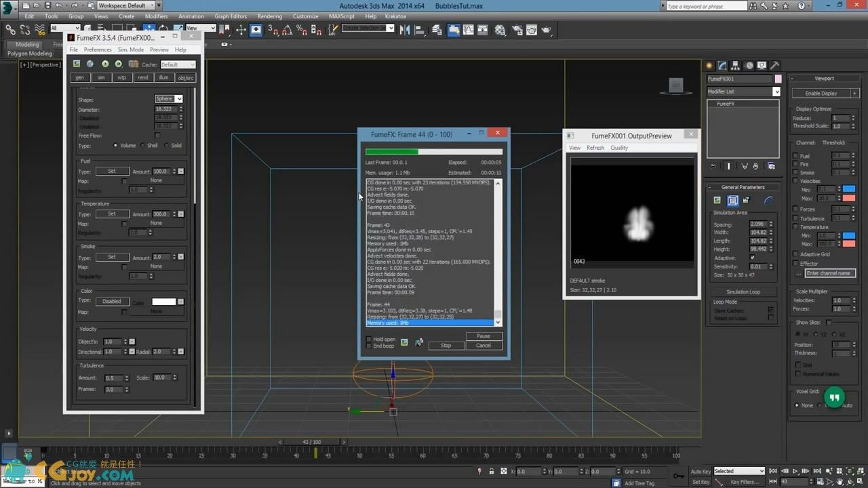Click the Bind to Space Warp tool
Screen dimensions: 868x488
point(40,30)
